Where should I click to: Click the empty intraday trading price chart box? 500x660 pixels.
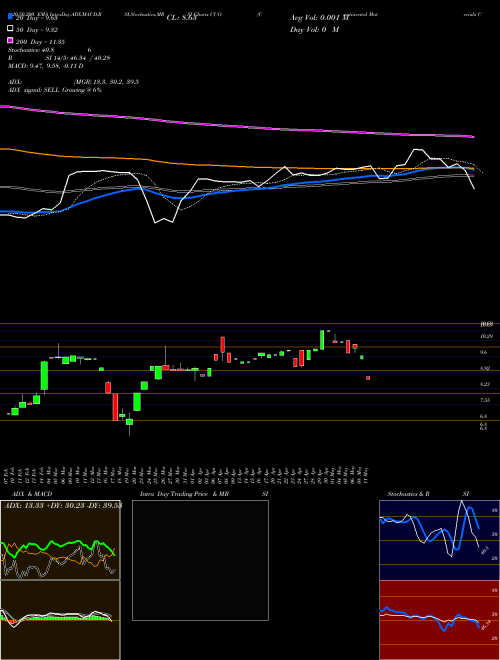tap(200, 560)
